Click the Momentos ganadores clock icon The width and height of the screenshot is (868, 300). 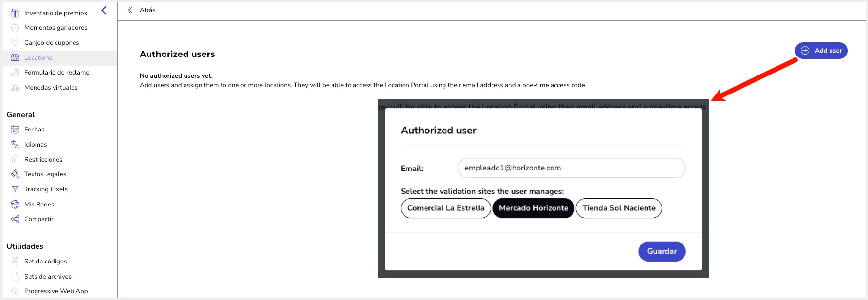coord(15,28)
